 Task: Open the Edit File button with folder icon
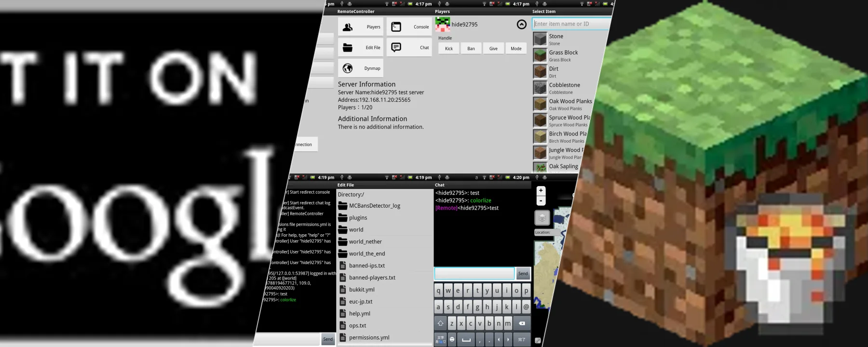tap(360, 48)
